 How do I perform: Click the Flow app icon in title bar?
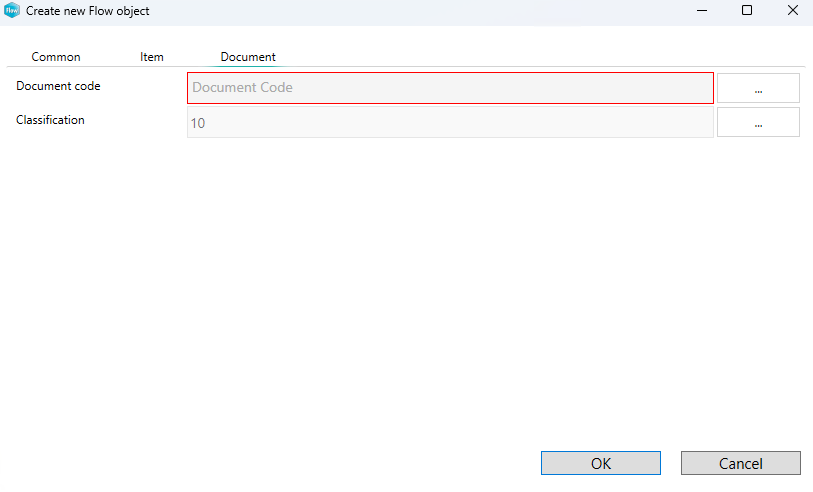click(x=12, y=11)
